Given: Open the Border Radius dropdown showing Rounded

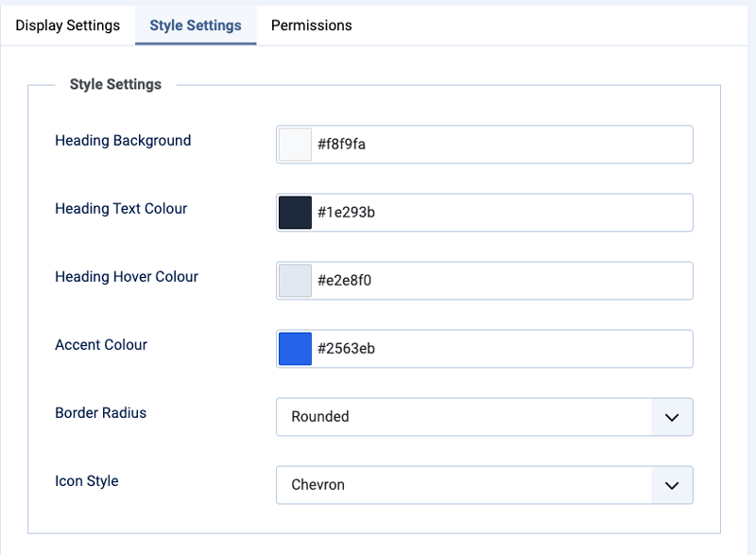Looking at the screenshot, I should pos(463,417).
